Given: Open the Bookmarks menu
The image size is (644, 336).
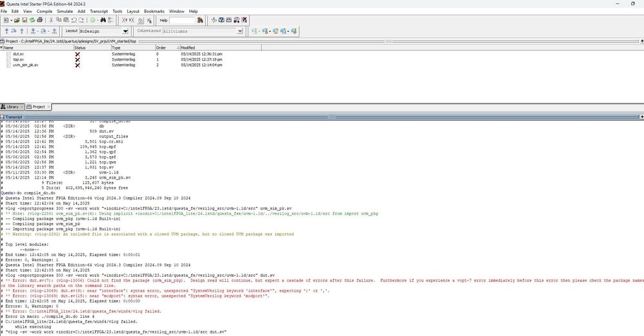Looking at the screenshot, I should click(154, 12).
